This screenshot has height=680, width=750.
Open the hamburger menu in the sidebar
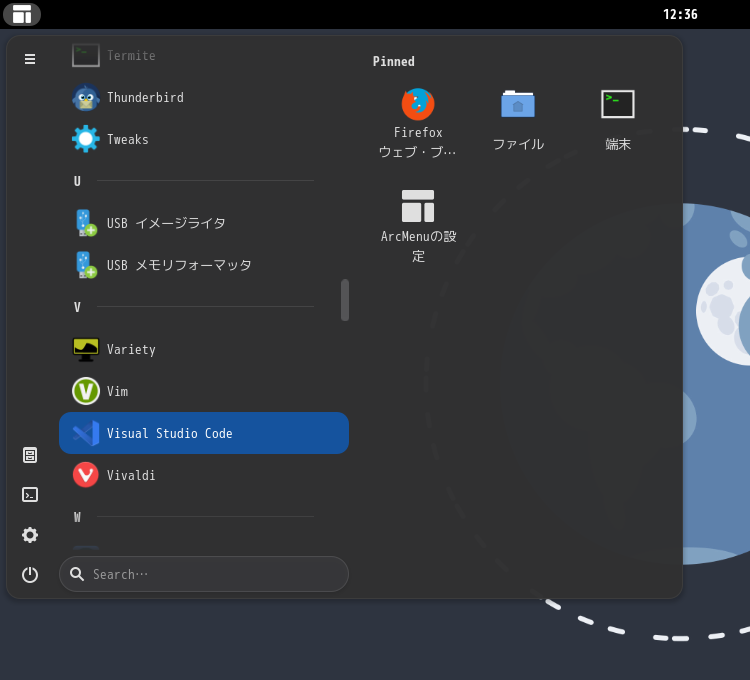30,59
